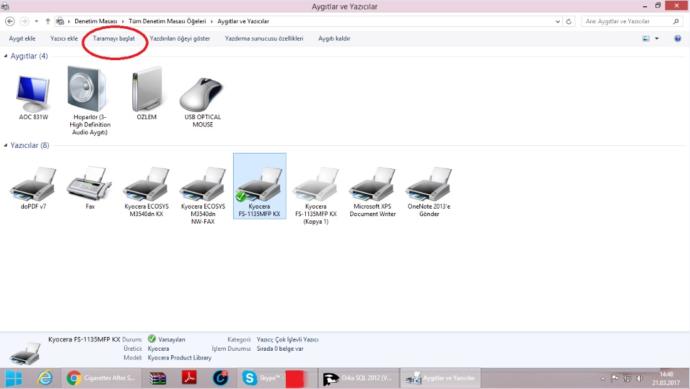Viewport: 690px width, 389px height.
Task: Click Taramayı başlat toolbar command
Action: point(114,39)
